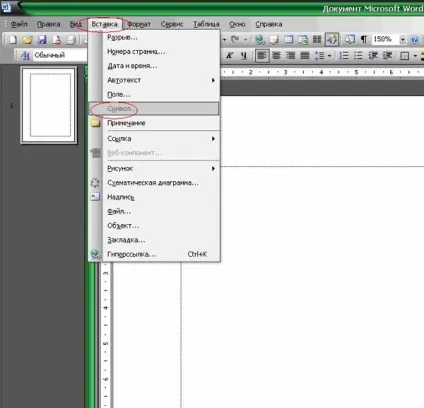Click the Схематическая диаграмма cycle icon

(95, 183)
